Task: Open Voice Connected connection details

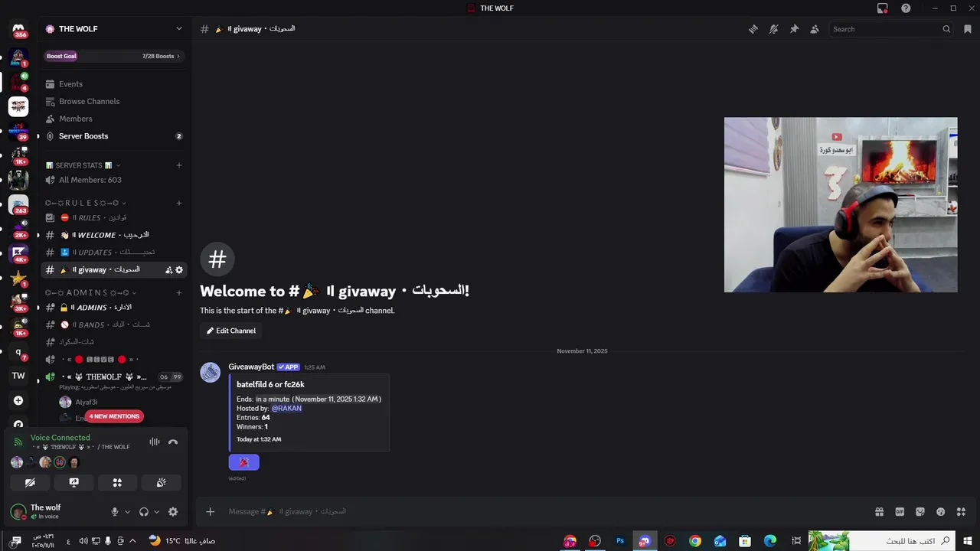Action: tap(60, 438)
